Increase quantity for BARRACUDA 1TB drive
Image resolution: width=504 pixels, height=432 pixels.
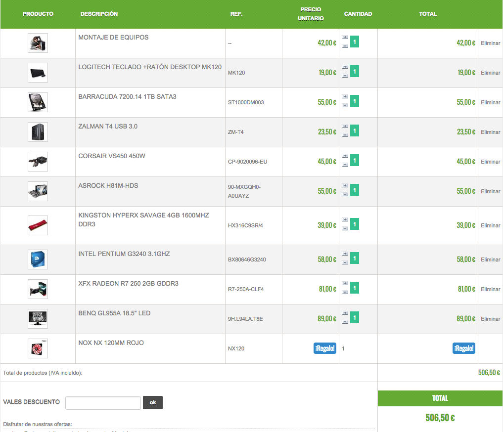345,97
